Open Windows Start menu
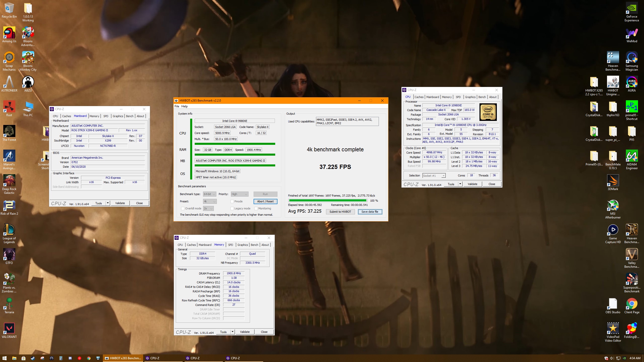Viewport: 644px width, 362px height. pos(5,358)
